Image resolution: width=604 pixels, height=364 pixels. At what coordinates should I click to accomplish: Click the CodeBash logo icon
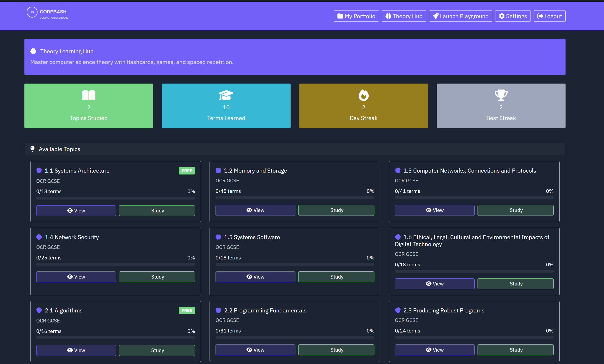32,12
